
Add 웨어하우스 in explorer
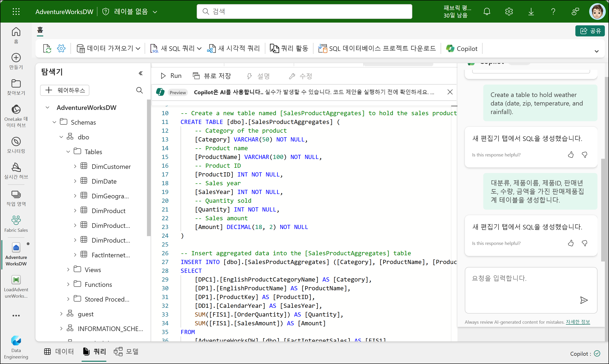pyautogui.click(x=65, y=90)
